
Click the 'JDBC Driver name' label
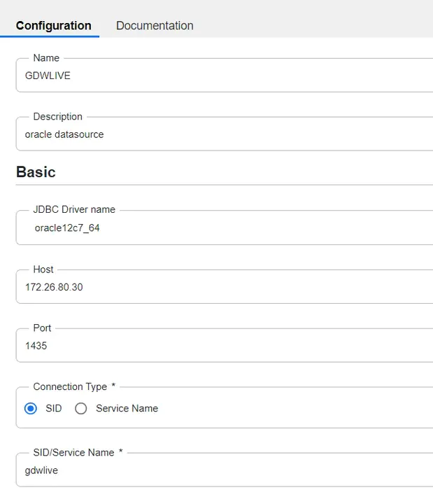[74, 209]
